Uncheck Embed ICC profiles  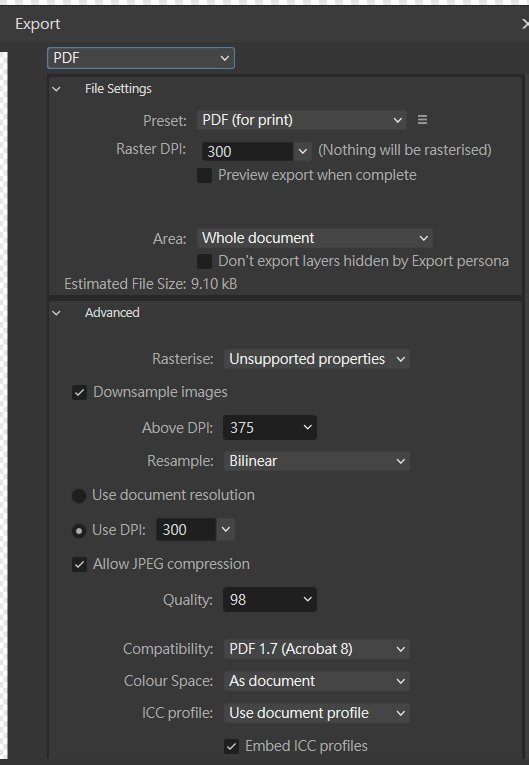(x=231, y=746)
